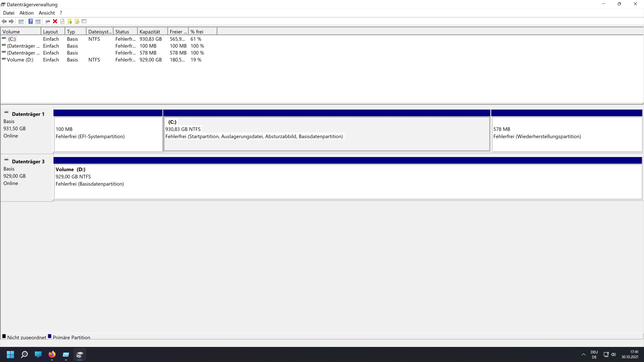Open the Aktion menu

26,13
